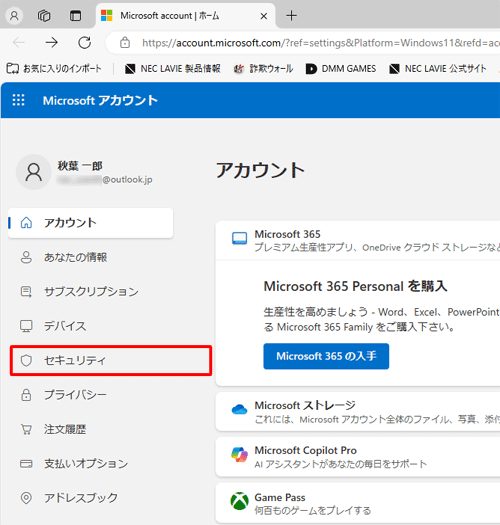Open the tab actions menu icon

tap(75, 15)
